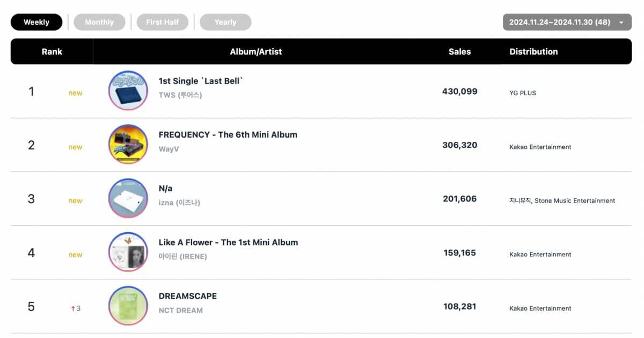Viewport: 644px width, 338px height.
Task: Select the Weekly chart tab
Action: tap(36, 22)
